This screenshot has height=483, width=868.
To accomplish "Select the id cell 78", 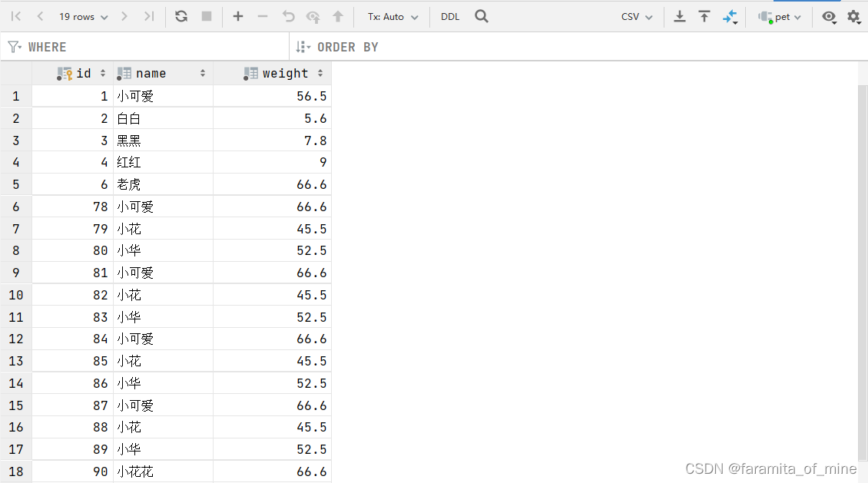I will click(x=73, y=207).
